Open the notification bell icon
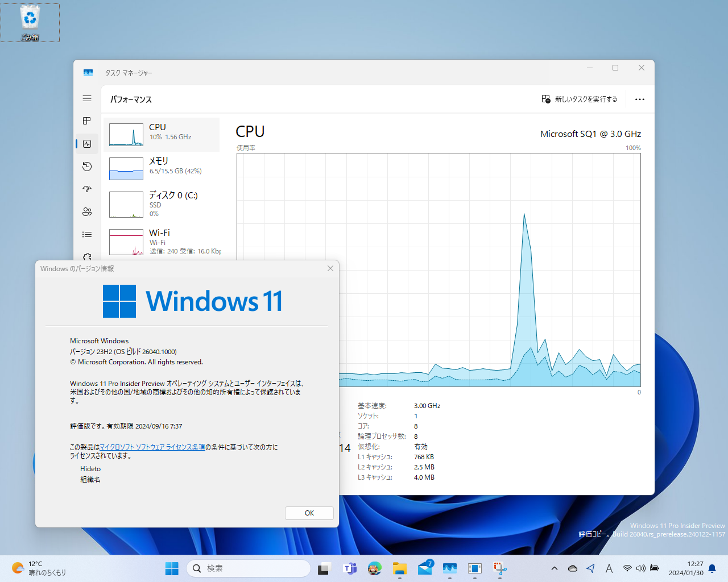Image resolution: width=728 pixels, height=582 pixels. 712,568
